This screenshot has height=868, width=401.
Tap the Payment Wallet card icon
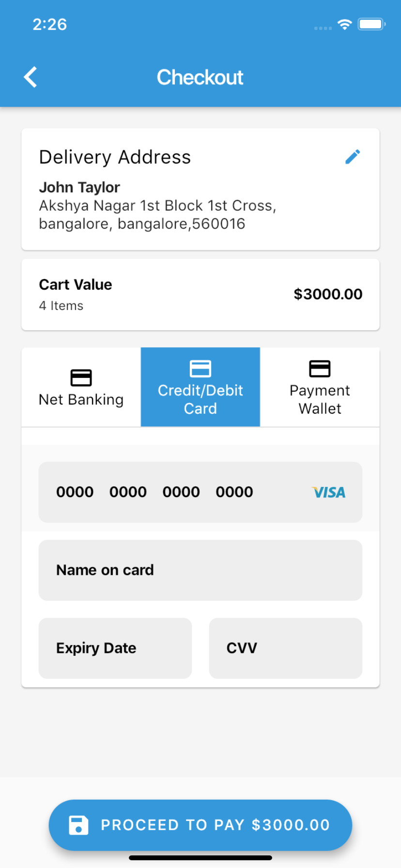320,369
